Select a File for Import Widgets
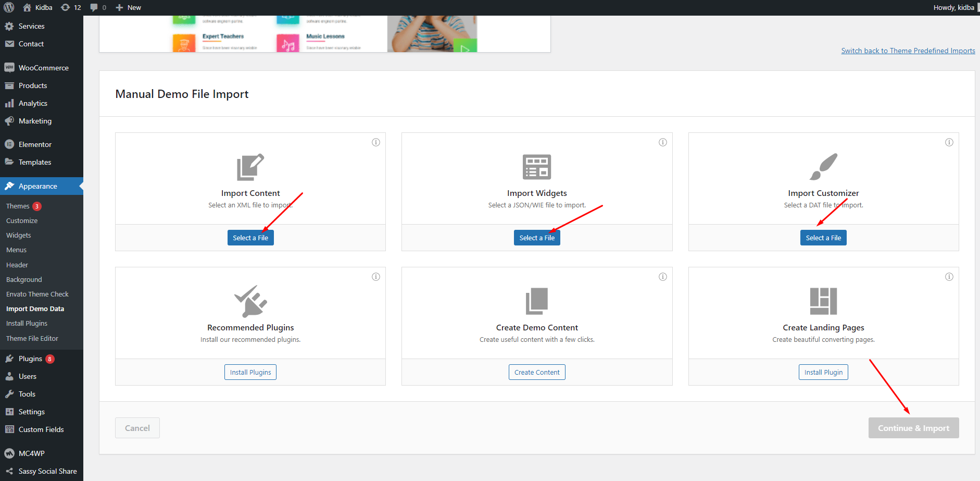 click(x=537, y=238)
